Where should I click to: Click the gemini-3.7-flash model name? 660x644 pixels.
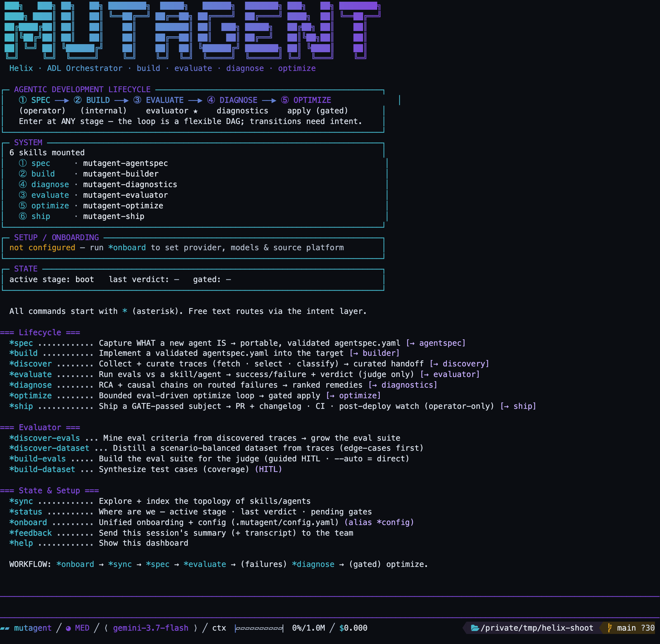click(151, 628)
